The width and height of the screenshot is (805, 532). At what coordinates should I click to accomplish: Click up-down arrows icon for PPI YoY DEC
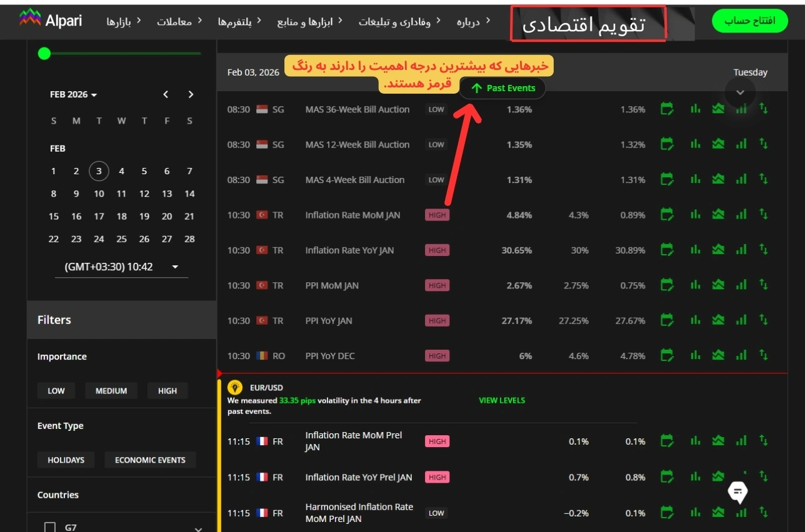tap(763, 355)
